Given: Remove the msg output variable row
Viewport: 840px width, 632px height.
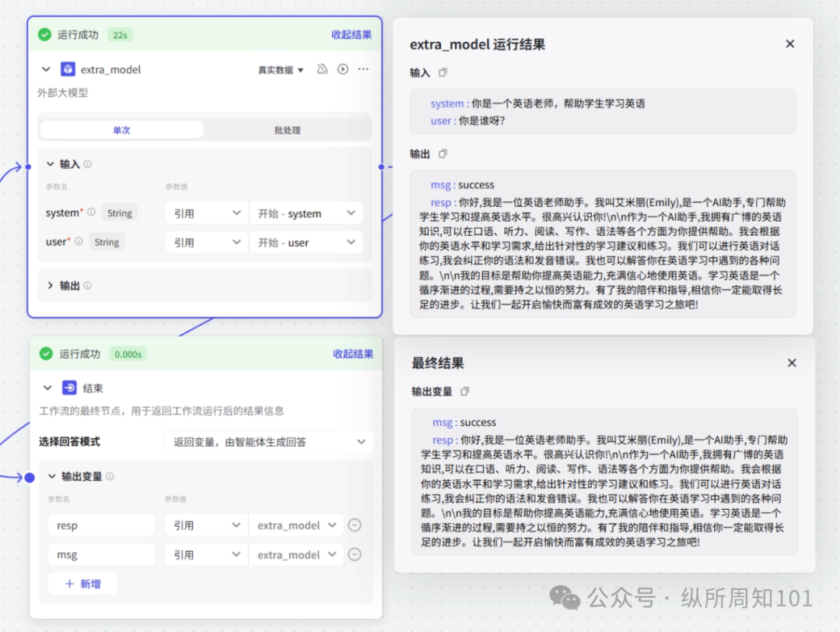Looking at the screenshot, I should pos(355,554).
